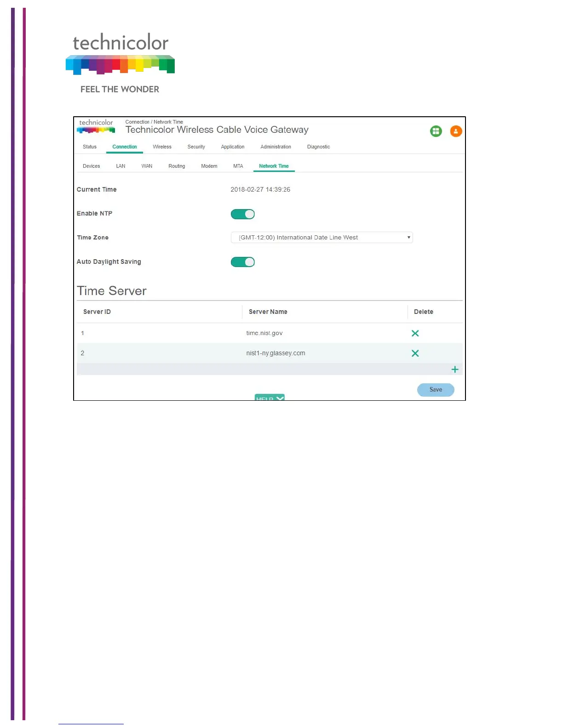Open the orange user account icon
The width and height of the screenshot is (563, 728).
456,131
